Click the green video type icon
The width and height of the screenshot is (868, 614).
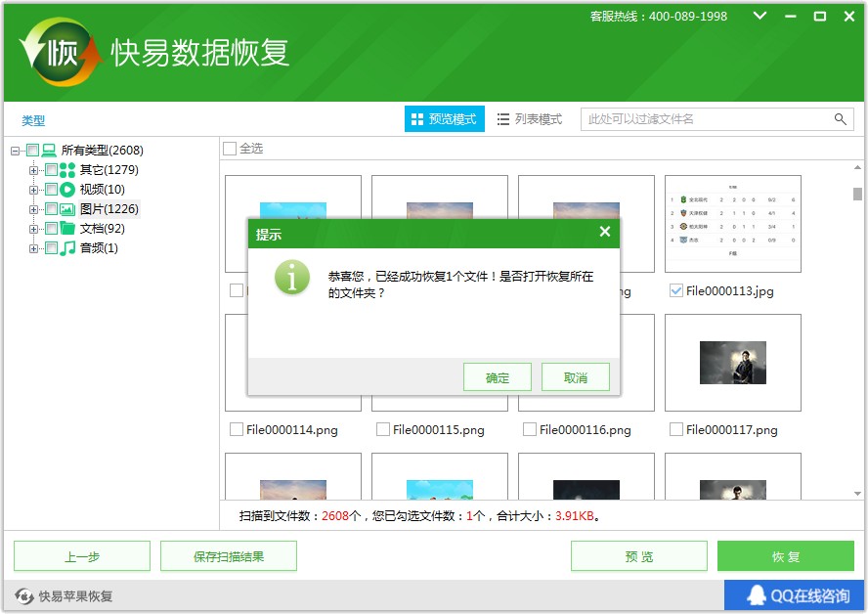[67, 190]
